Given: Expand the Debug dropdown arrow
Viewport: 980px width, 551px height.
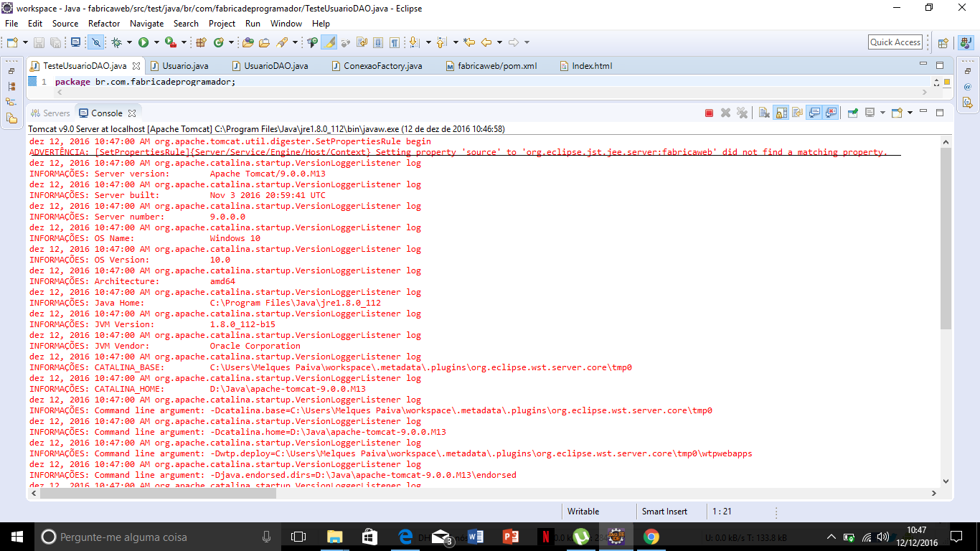Looking at the screenshot, I should (x=129, y=42).
